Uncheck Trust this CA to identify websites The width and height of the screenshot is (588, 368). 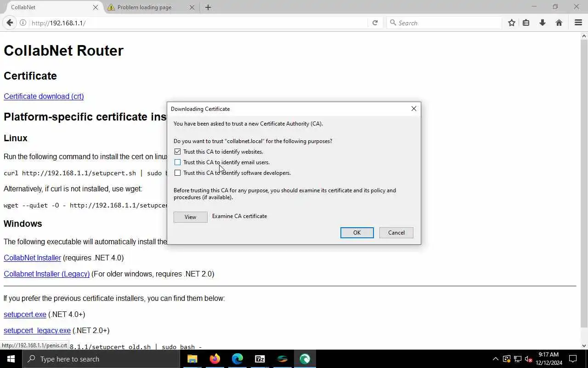pos(177,151)
